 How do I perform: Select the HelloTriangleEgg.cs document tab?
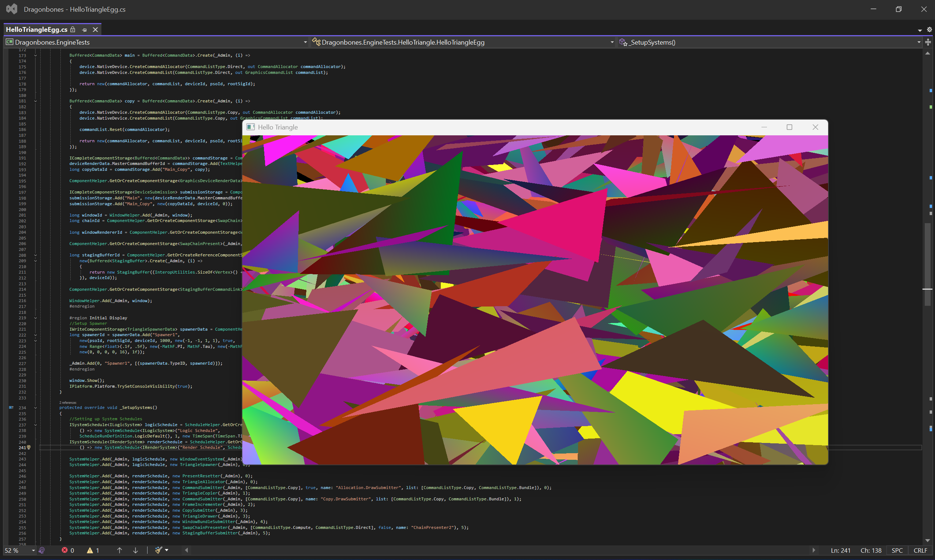pos(36,30)
